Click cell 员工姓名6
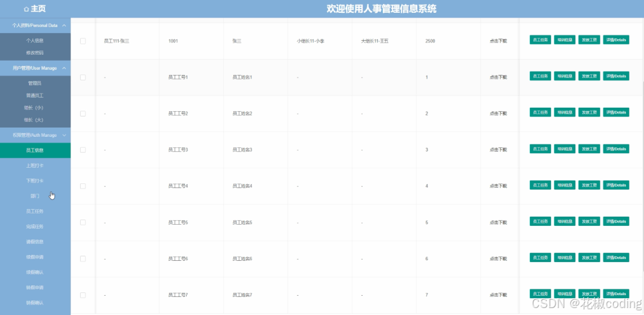The height and width of the screenshot is (315, 644). (242, 259)
